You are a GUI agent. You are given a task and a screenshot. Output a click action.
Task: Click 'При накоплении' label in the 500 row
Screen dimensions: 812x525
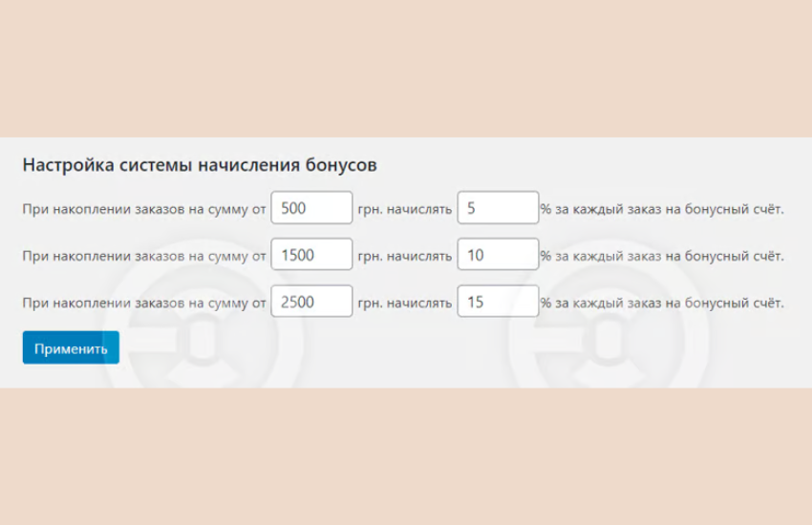[x=76, y=209]
